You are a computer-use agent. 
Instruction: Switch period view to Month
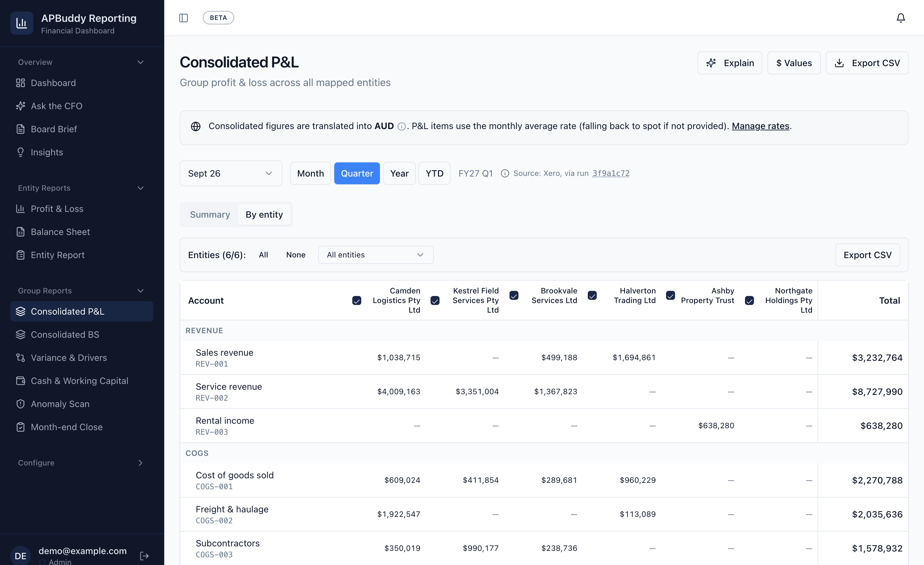pos(310,173)
